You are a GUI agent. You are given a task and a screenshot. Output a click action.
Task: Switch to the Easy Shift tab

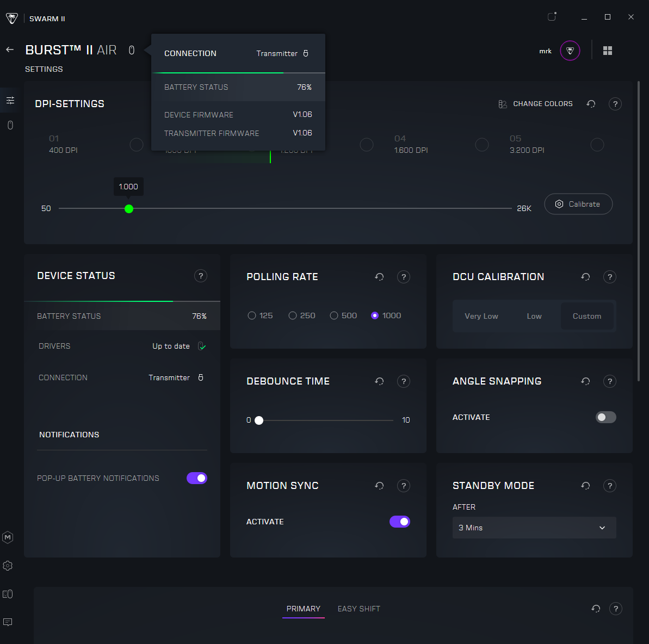click(x=359, y=609)
